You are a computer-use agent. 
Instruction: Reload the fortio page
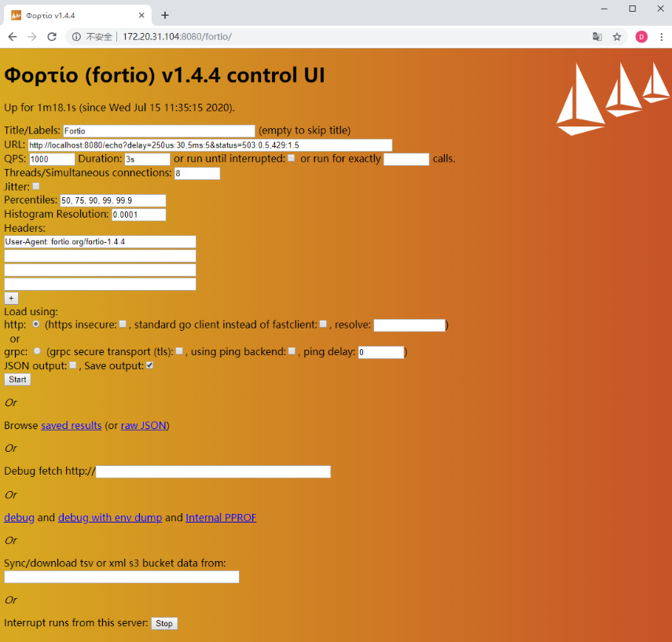point(52,37)
